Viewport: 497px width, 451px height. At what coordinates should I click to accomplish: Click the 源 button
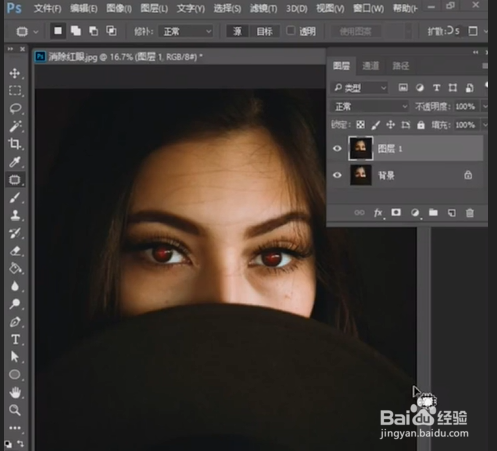coord(237,32)
